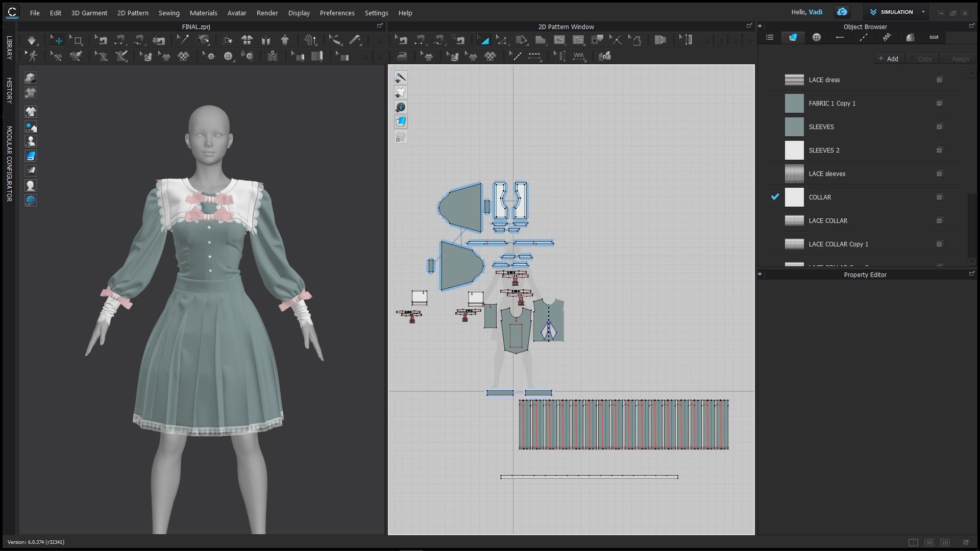This screenshot has height=551, width=980.
Task: Click the Add fabric button
Action: point(889,59)
